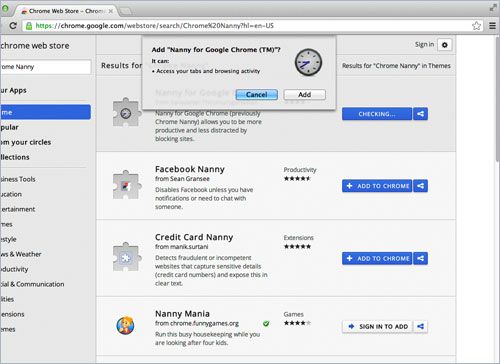Reload the page with the refresh icon

13,26
